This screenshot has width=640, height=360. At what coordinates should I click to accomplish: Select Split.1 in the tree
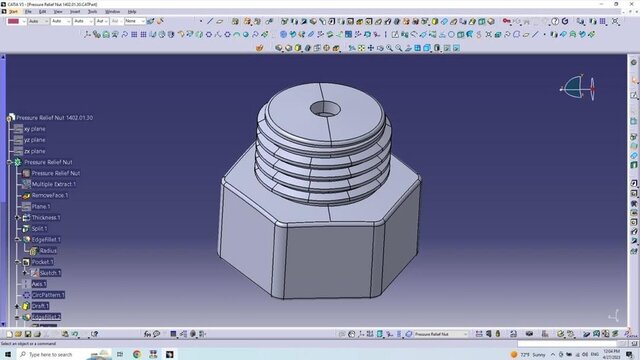40,229
